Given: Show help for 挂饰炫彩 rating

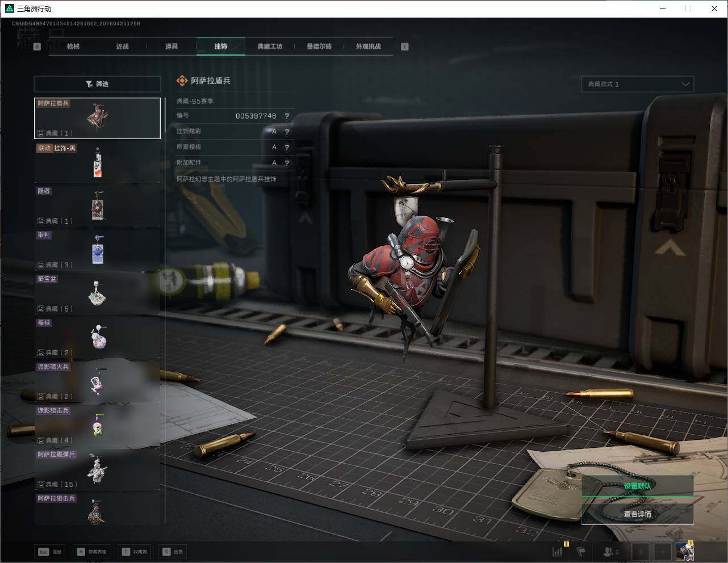Looking at the screenshot, I should tap(287, 132).
